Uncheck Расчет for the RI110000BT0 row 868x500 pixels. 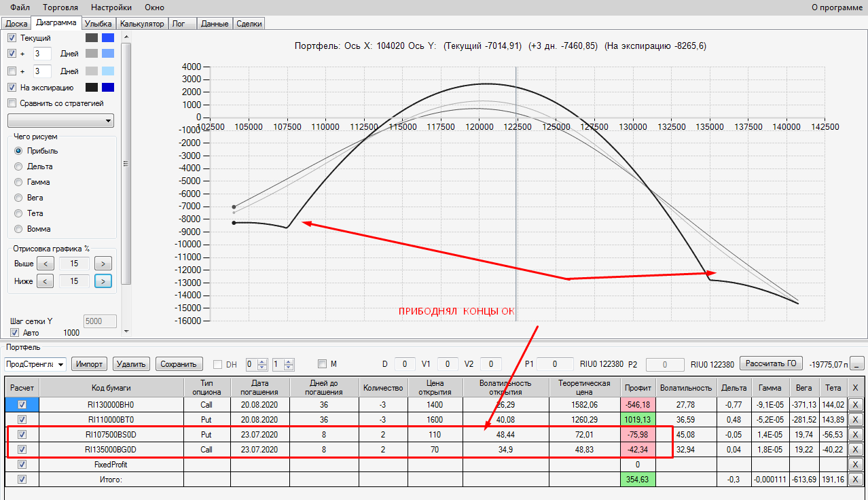pos(22,419)
